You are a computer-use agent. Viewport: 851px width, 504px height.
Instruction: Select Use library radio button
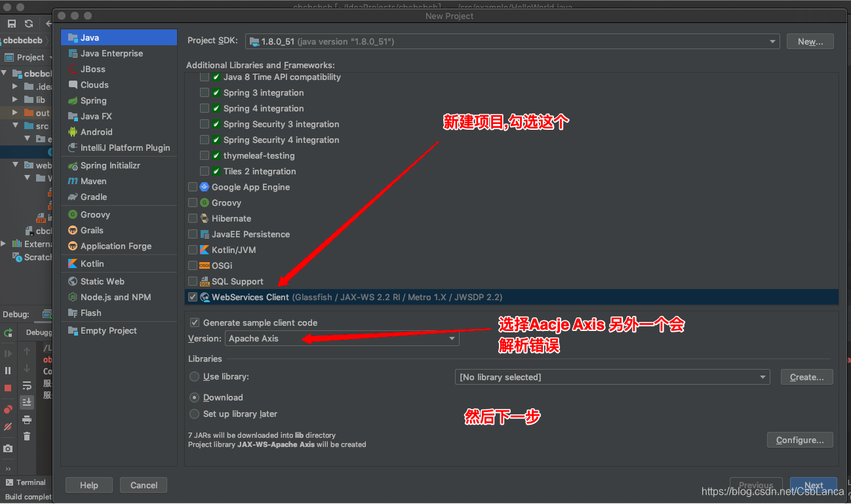(194, 377)
